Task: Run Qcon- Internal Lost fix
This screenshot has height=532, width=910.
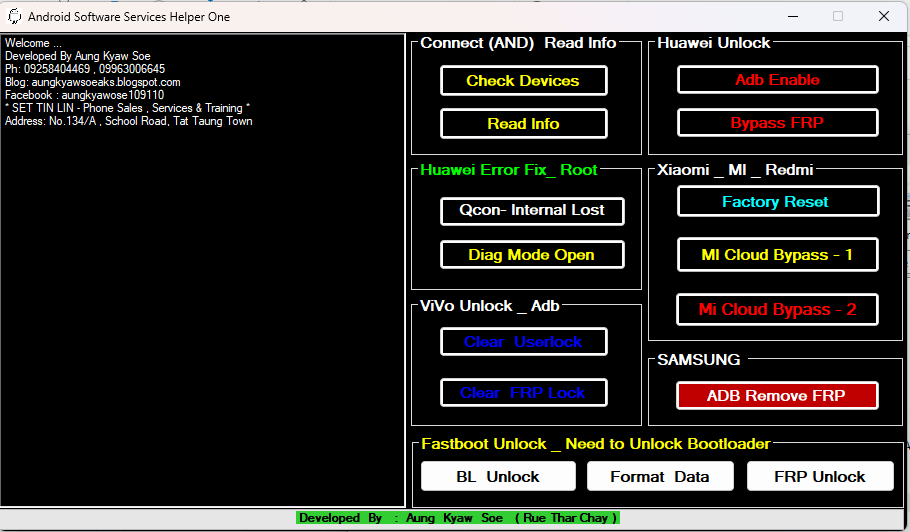Action: [532, 211]
